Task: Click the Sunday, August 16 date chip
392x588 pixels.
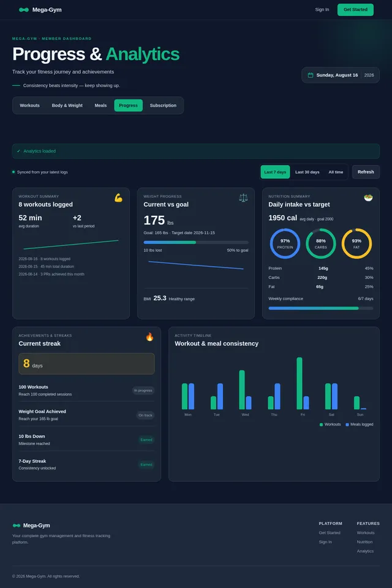Action: (x=341, y=75)
